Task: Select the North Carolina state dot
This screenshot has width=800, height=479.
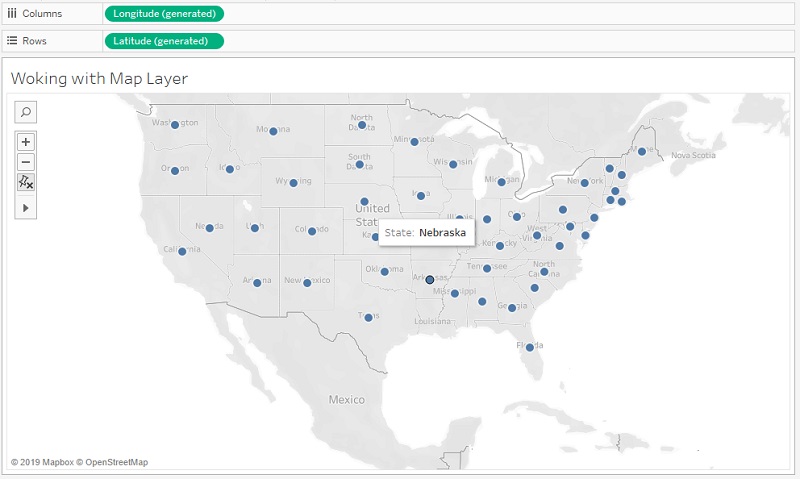Action: 544,272
